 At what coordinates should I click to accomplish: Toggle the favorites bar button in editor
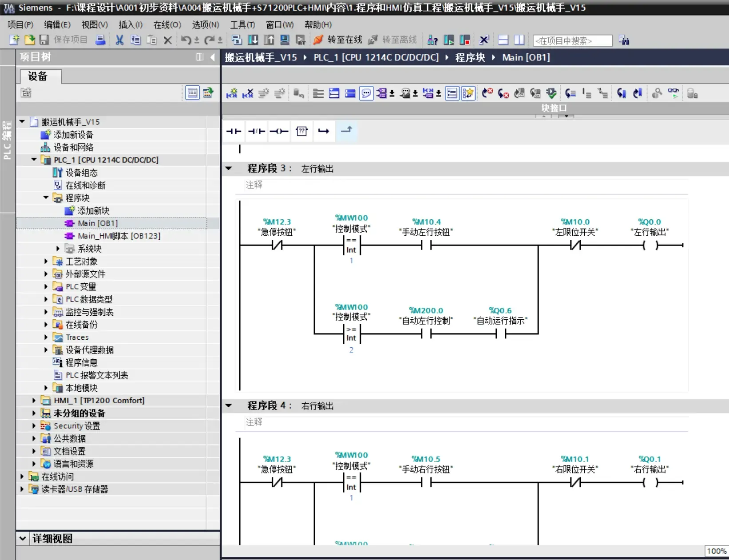[x=468, y=93]
